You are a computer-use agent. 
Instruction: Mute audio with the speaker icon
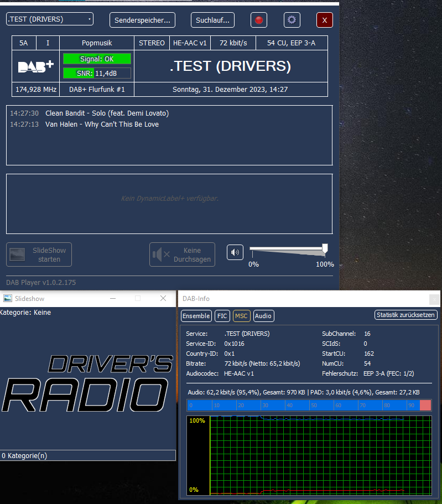pos(235,253)
